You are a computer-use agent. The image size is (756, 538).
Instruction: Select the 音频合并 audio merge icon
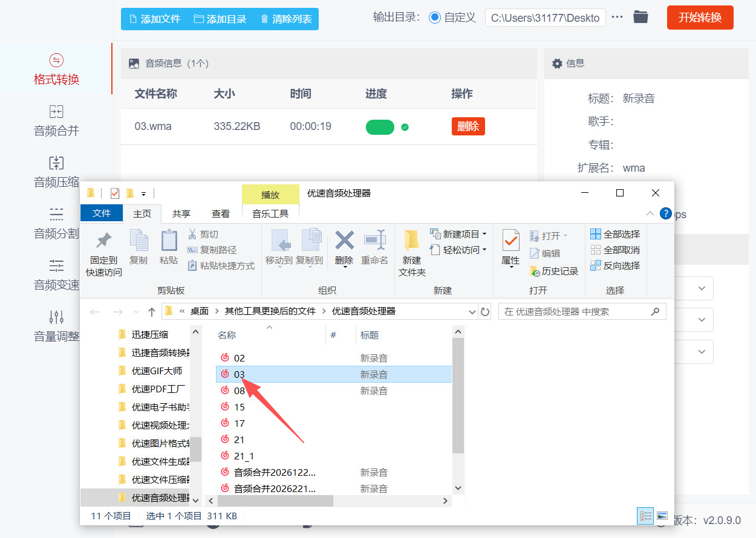point(56,112)
